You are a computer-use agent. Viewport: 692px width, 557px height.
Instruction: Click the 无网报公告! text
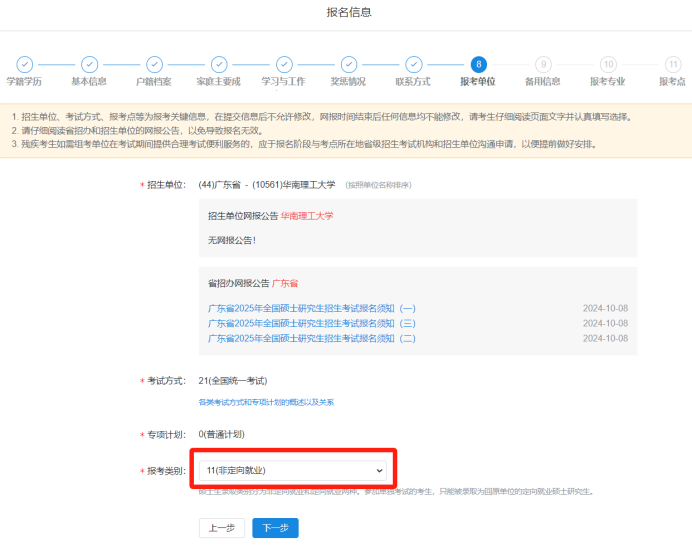232,240
